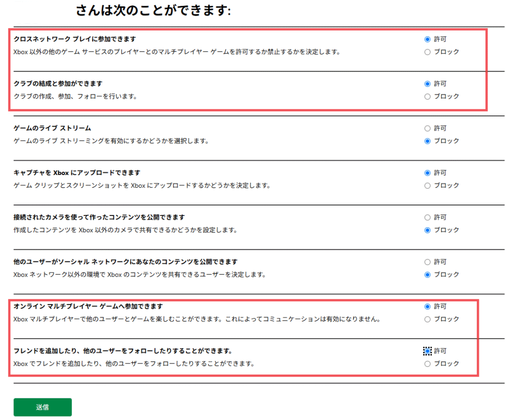
Task: Click heading 接続されたカメラを使って作ったコンテンツを公開できます
Action: [x=99, y=217]
